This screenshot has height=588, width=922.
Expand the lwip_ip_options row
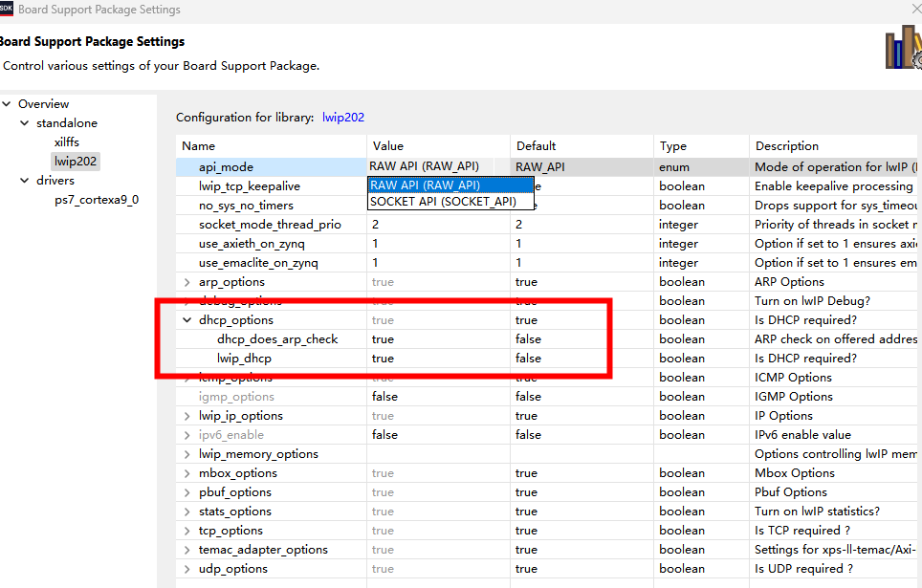(187, 416)
